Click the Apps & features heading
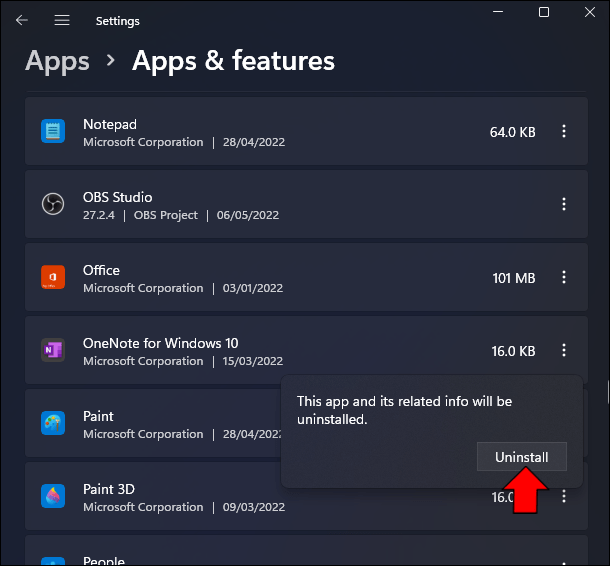The width and height of the screenshot is (610, 566). pyautogui.click(x=233, y=61)
